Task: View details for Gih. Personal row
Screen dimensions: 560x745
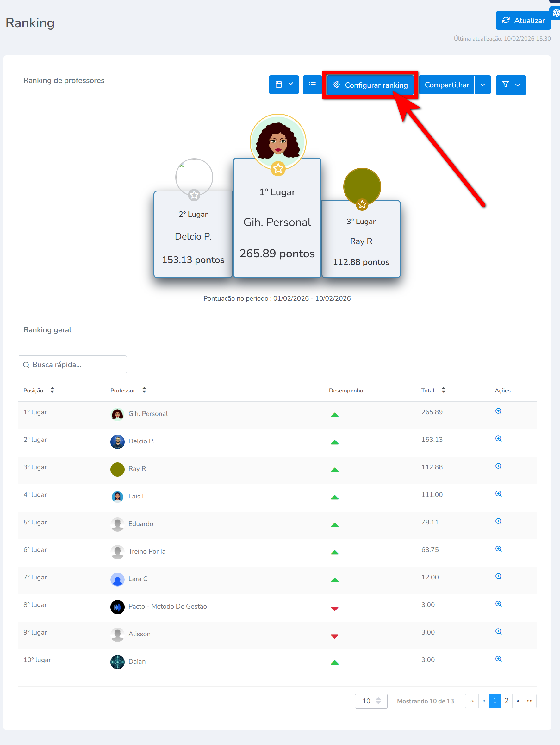Action: (x=498, y=411)
